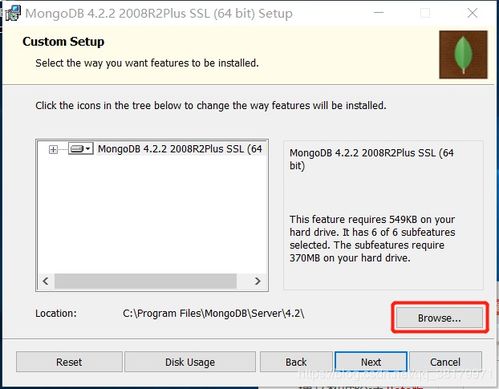Open the feature install-mode drive icon dropdown

pos(80,149)
